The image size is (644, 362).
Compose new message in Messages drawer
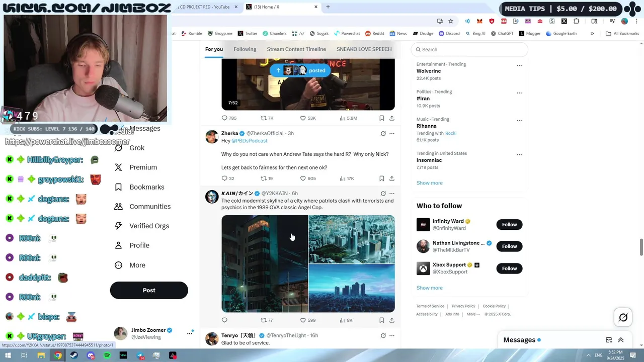pyautogui.click(x=609, y=340)
